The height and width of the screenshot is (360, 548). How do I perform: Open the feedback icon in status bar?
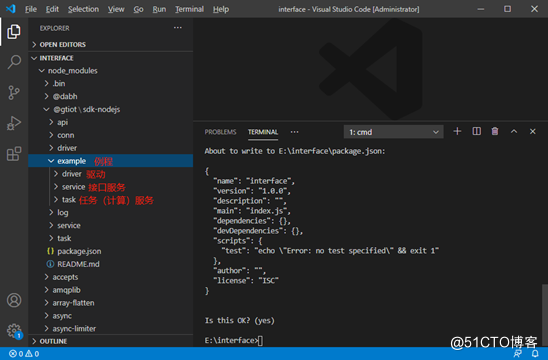pos(518,353)
